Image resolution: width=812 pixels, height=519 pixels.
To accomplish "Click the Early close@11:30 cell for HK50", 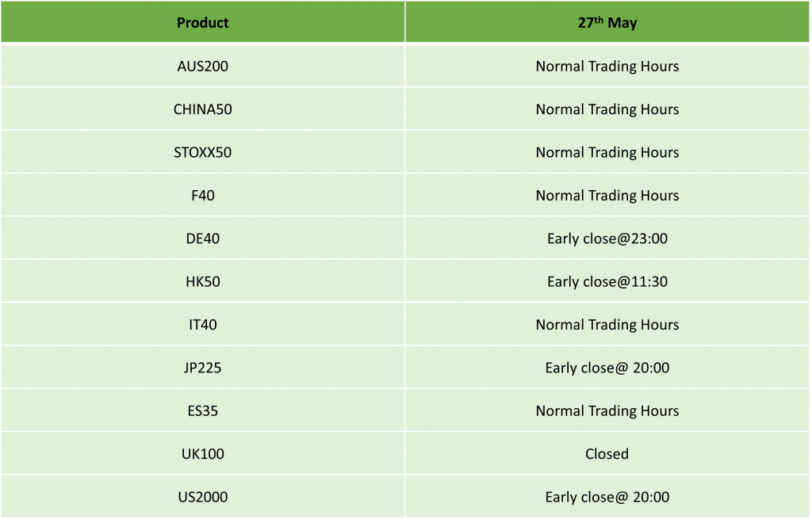I will (x=607, y=281).
